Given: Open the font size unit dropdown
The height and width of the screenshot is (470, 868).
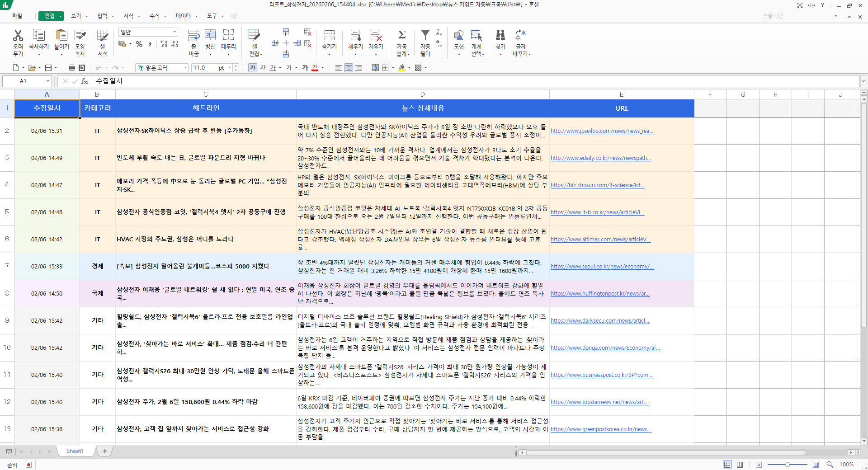Looking at the screenshot, I should click(229, 68).
